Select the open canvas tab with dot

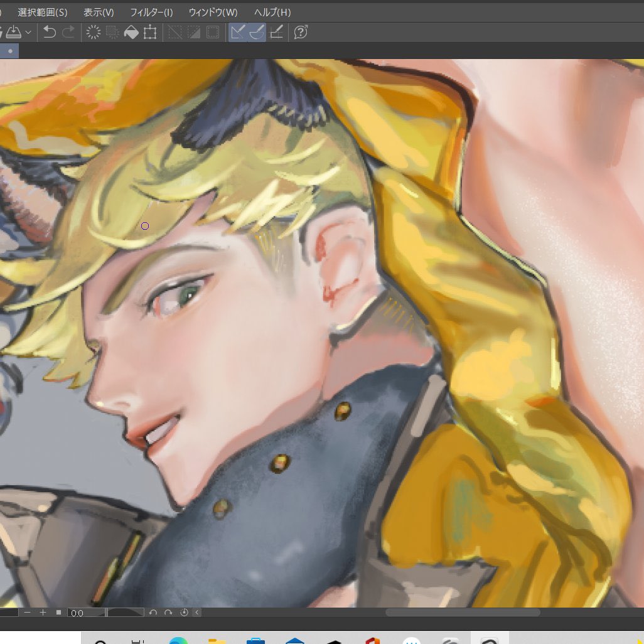9,51
